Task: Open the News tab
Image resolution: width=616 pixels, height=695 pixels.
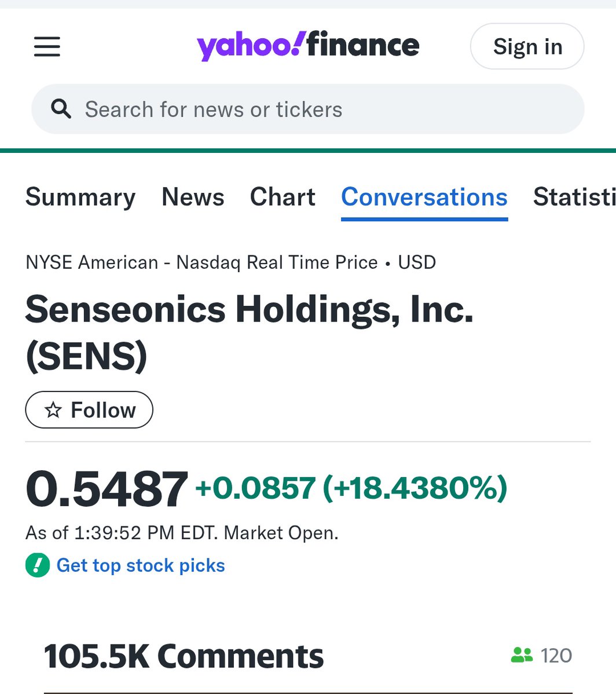Action: point(193,197)
